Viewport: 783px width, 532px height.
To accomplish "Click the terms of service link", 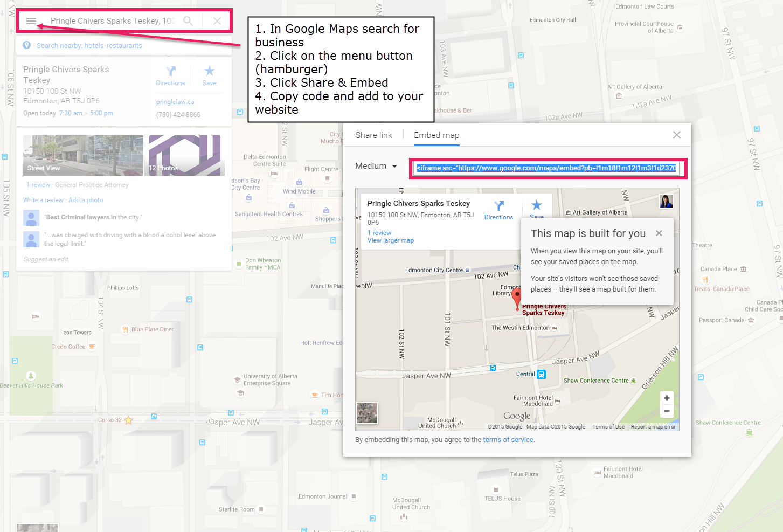I will [x=508, y=440].
